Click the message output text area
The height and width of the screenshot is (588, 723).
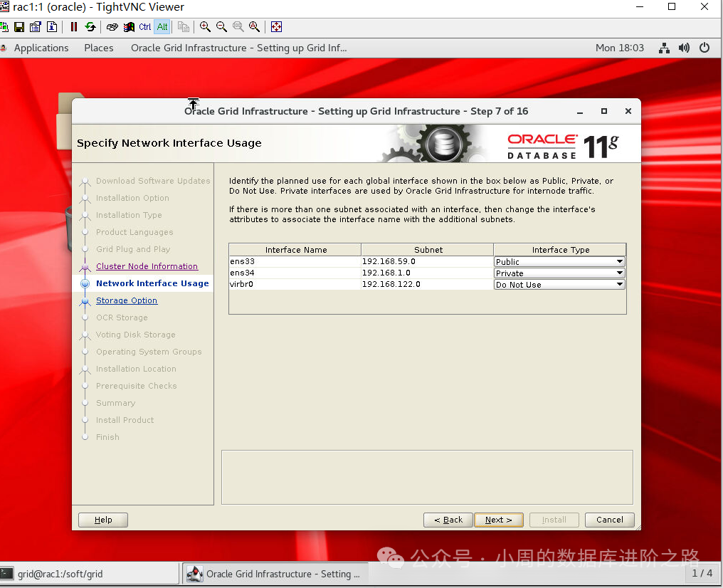427,478
